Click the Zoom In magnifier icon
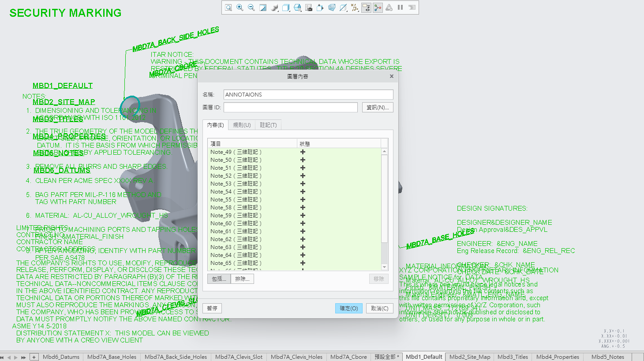The height and width of the screenshot is (361, 644). pos(240,7)
